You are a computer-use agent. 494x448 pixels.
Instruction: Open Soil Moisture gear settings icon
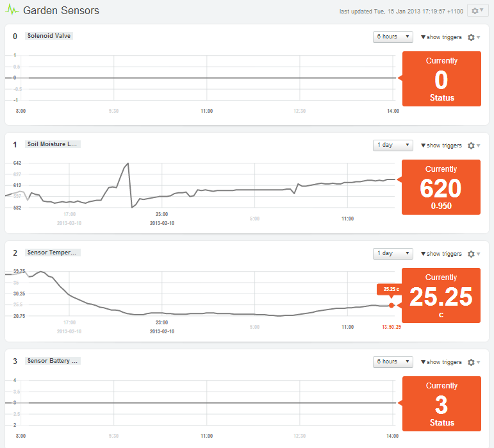(x=473, y=145)
